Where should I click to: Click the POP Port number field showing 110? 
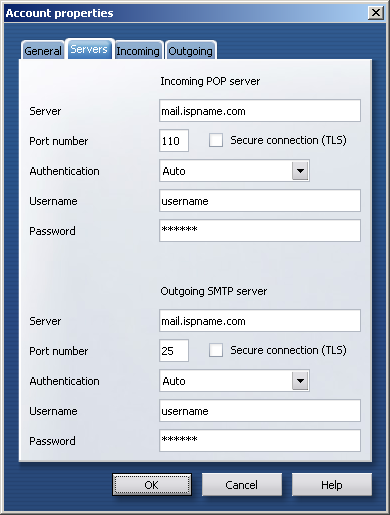(x=174, y=141)
